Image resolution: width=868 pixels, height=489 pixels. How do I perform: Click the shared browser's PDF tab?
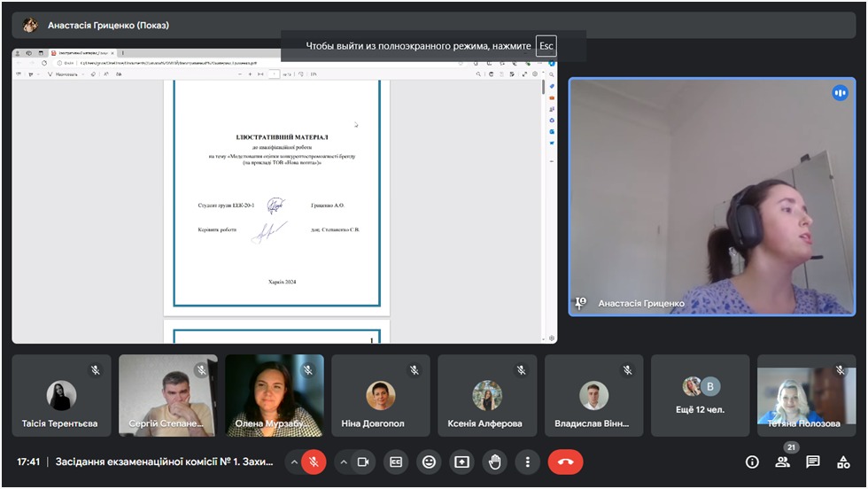coord(81,53)
